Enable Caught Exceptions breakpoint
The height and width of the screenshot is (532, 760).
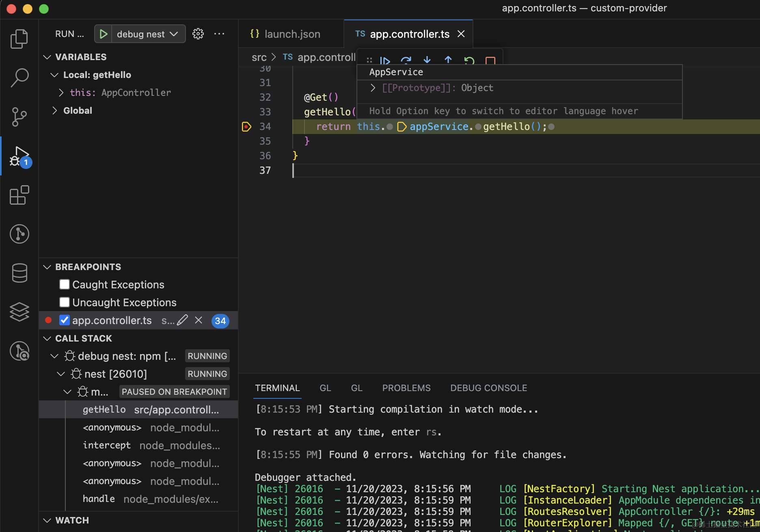click(x=65, y=284)
